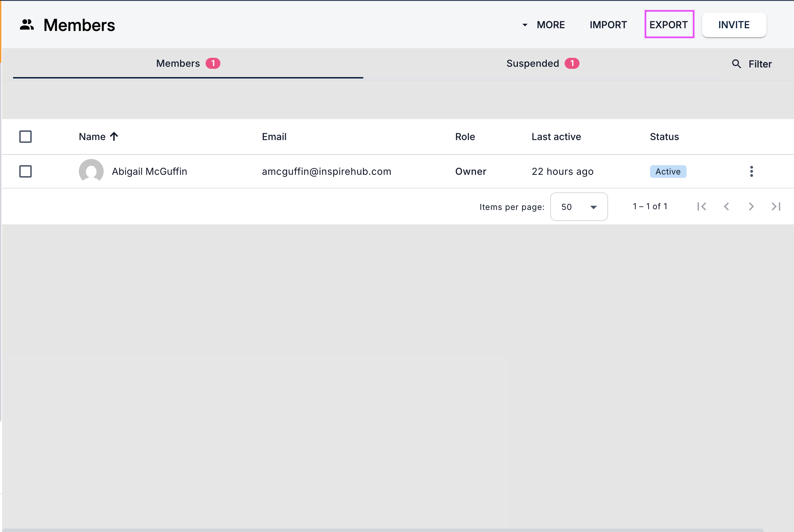Image resolution: width=794 pixels, height=532 pixels.
Task: Go to the first page
Action: coord(702,206)
